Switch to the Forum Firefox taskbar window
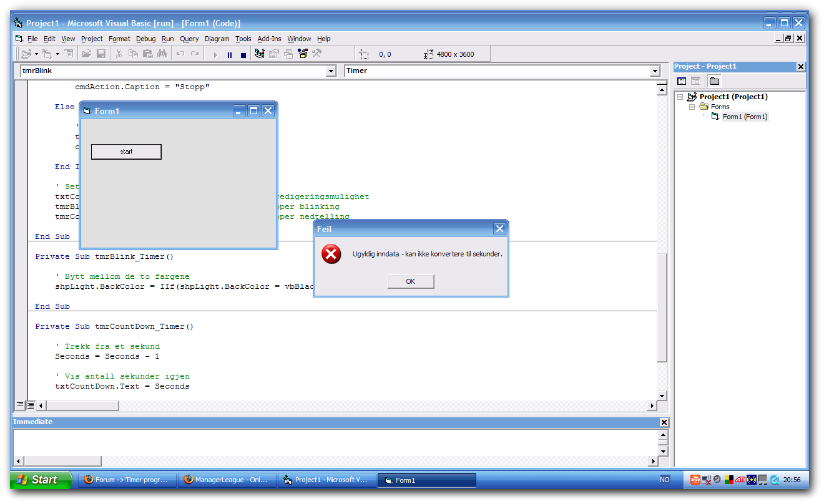Image resolution: width=824 pixels, height=504 pixels. 126,480
